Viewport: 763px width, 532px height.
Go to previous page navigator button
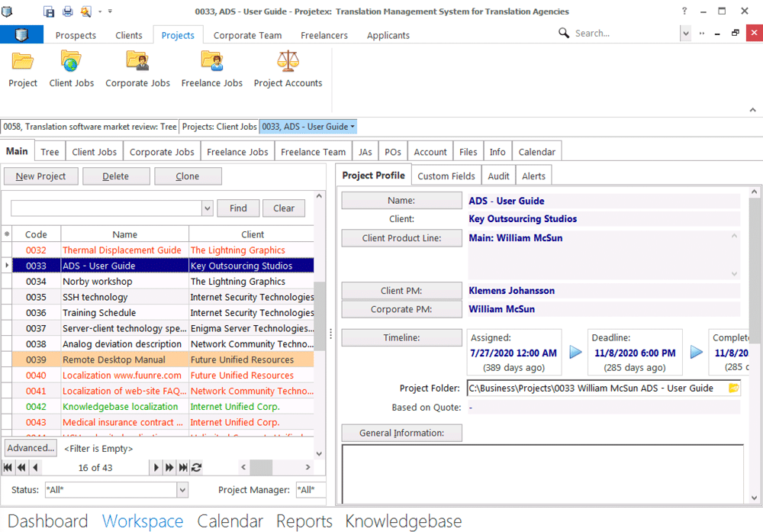click(21, 467)
